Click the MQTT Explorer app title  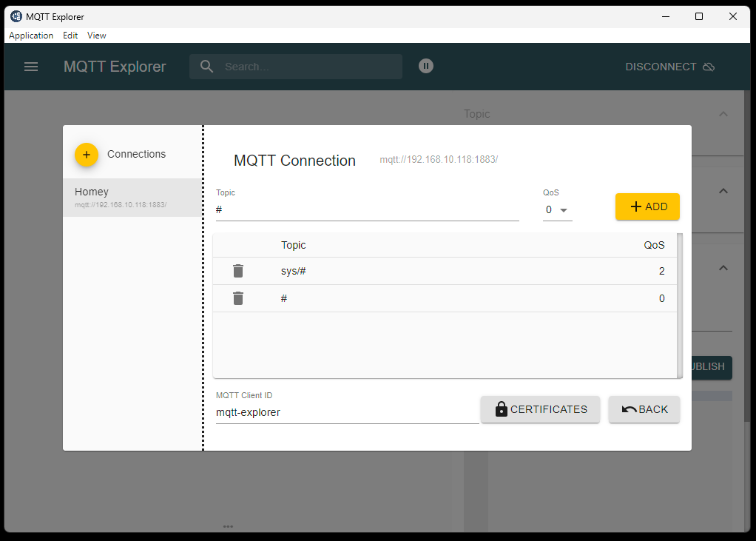(x=115, y=67)
